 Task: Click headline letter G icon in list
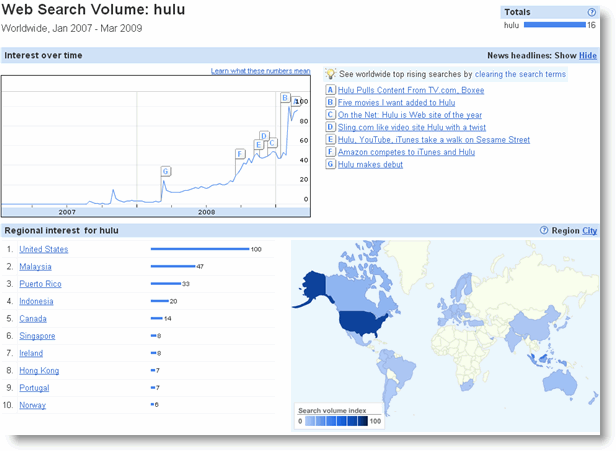click(330, 164)
